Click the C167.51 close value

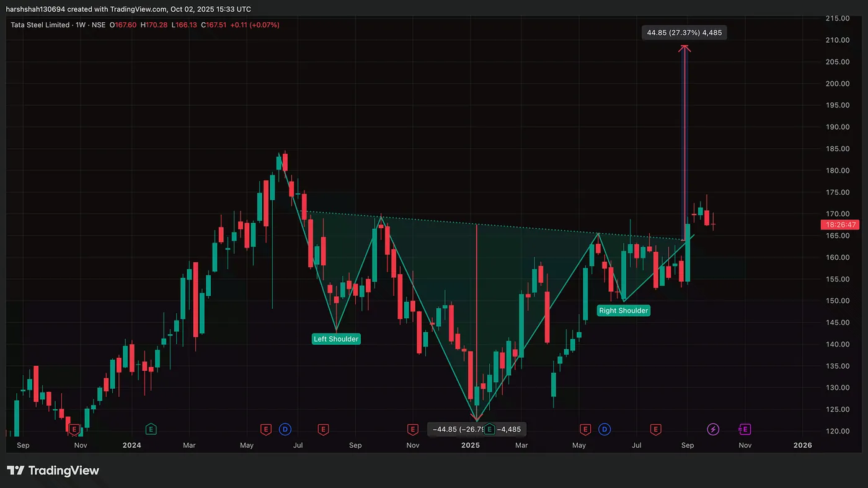(x=215, y=25)
